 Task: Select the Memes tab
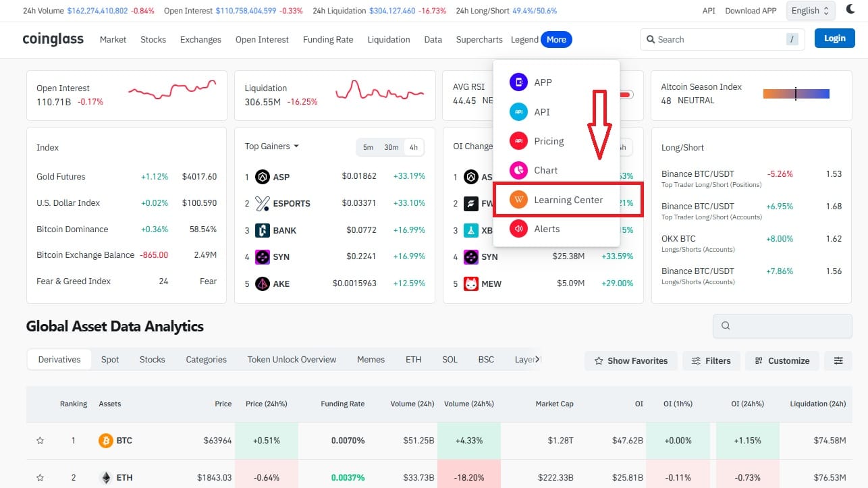point(371,360)
